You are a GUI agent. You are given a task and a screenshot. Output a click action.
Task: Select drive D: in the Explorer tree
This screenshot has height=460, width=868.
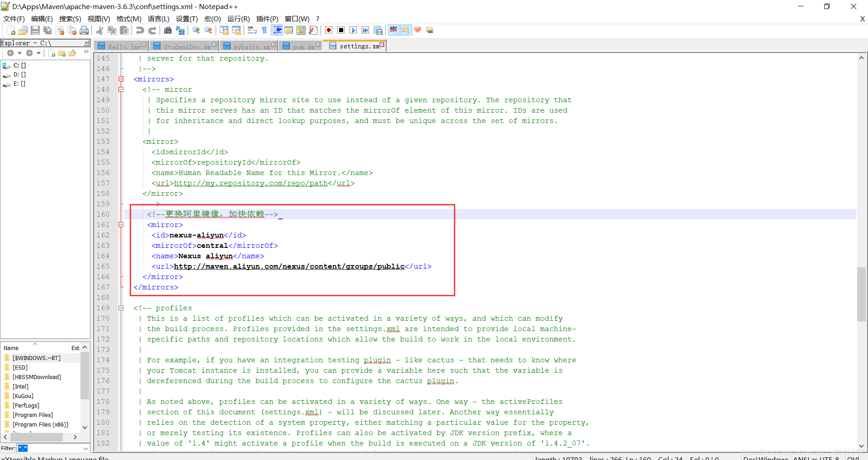[19, 74]
